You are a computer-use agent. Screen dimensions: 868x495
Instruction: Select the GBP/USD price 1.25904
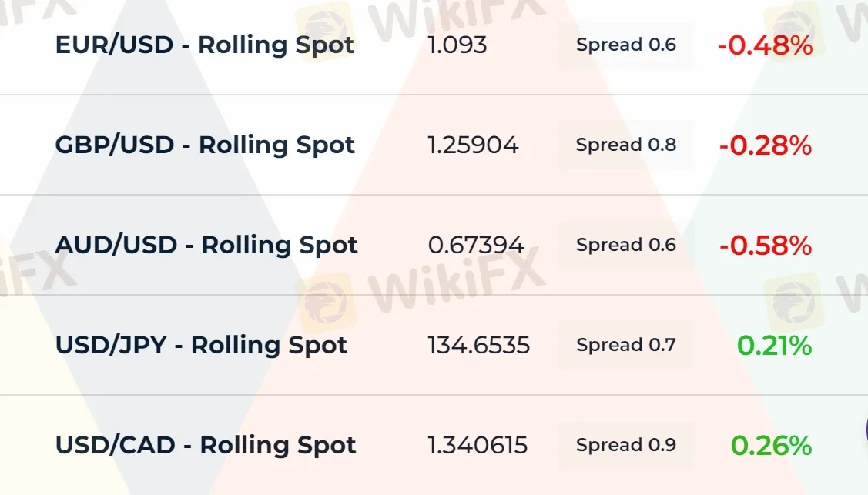[x=473, y=145]
